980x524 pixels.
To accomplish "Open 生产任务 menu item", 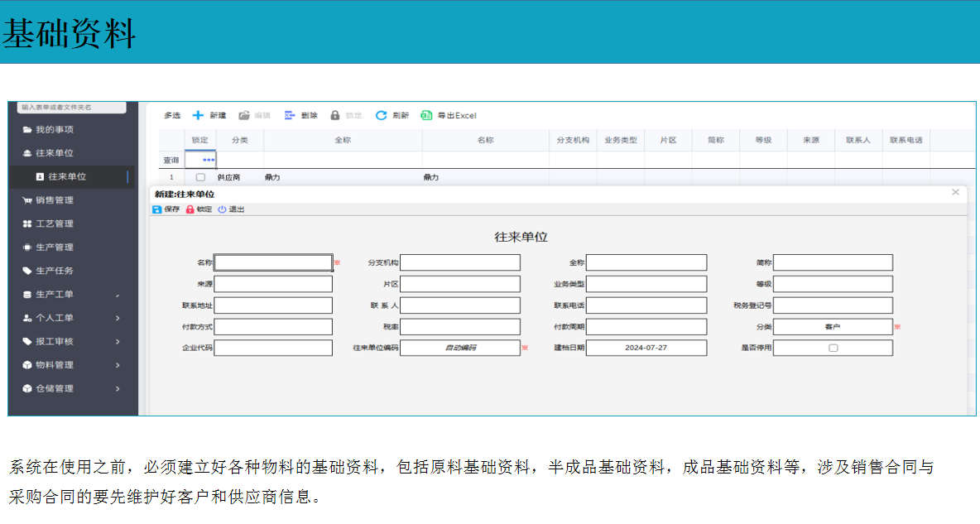I will 55,271.
